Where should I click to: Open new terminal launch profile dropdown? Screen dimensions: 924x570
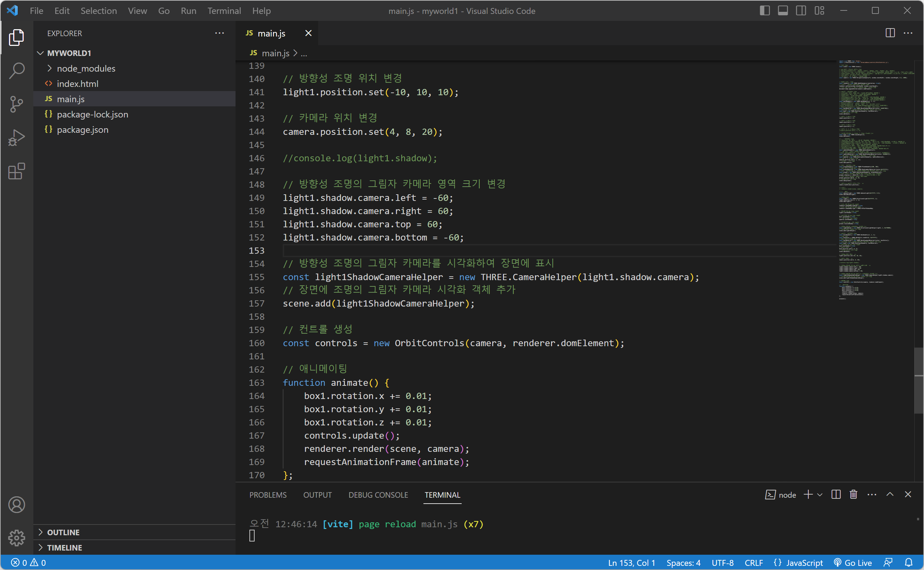820,495
